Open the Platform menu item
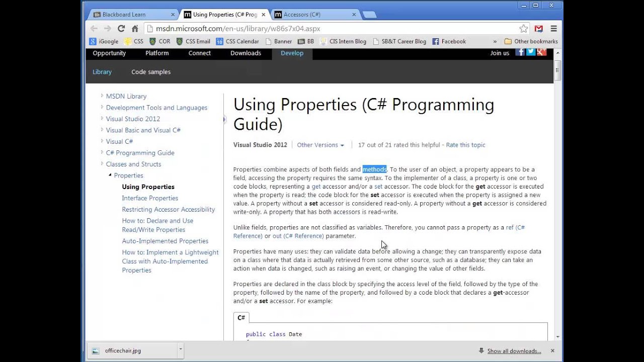644x362 pixels. pos(157,53)
